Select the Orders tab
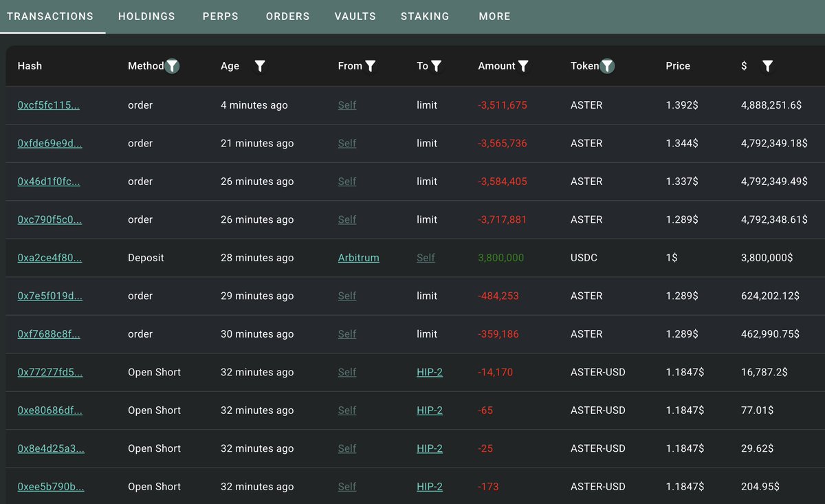 pyautogui.click(x=288, y=16)
